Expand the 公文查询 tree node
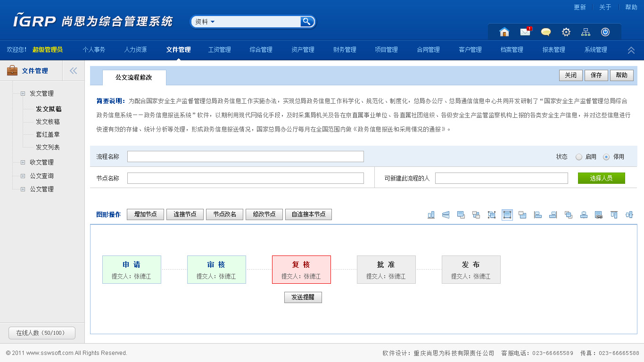The image size is (644, 362). [x=23, y=176]
